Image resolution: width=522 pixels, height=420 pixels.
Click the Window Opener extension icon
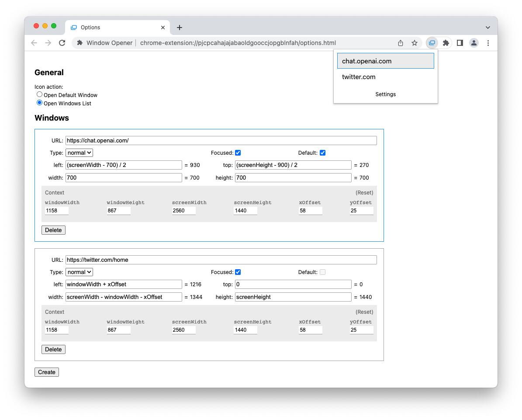(x=432, y=43)
